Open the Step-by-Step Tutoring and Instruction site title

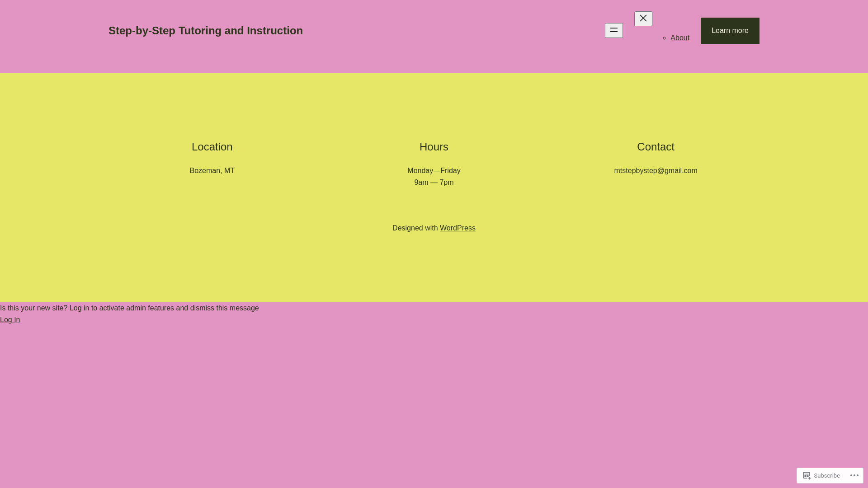click(x=206, y=31)
